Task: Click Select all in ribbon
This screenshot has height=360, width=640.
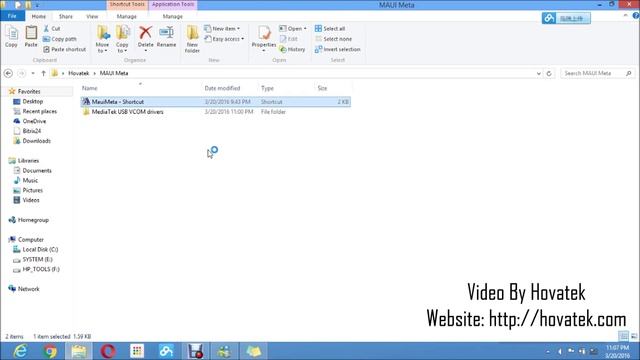Action: coord(330,29)
